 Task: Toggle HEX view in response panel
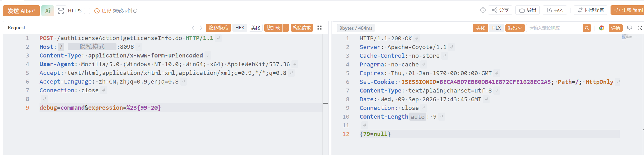click(x=496, y=28)
